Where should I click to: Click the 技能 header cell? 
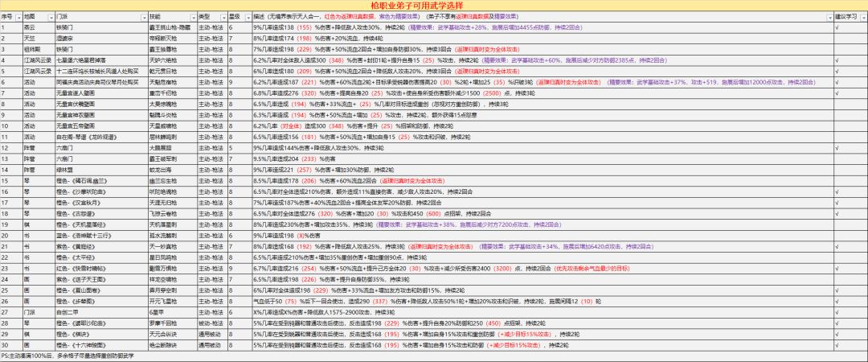[172, 17]
